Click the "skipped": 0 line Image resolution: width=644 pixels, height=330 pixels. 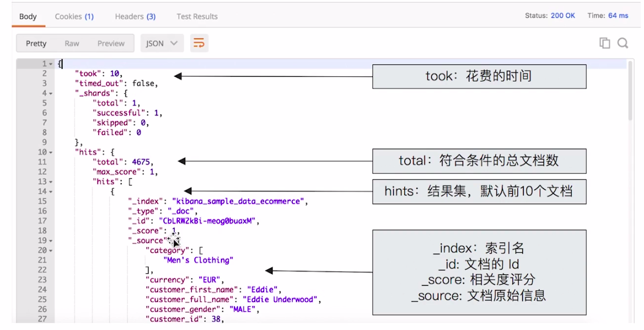pyautogui.click(x=120, y=123)
